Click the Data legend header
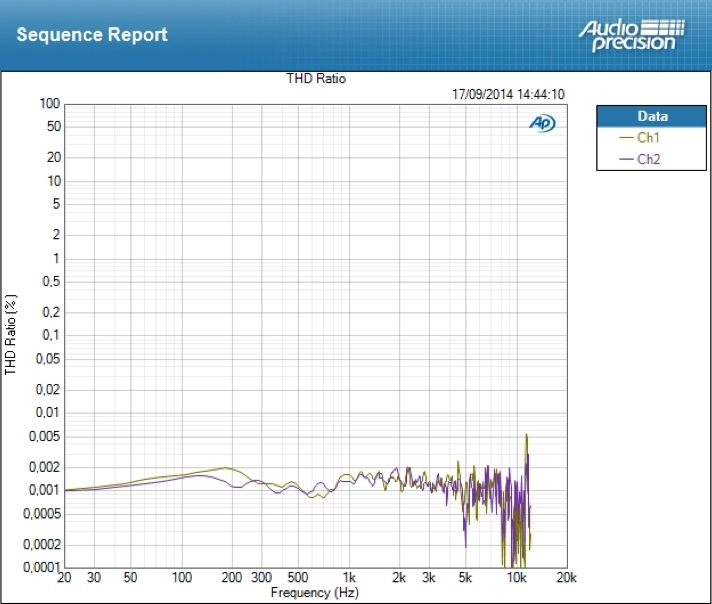The width and height of the screenshot is (712, 604). tap(652, 116)
